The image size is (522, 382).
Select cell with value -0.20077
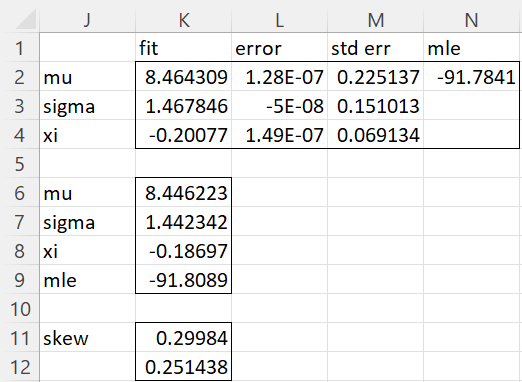184,134
